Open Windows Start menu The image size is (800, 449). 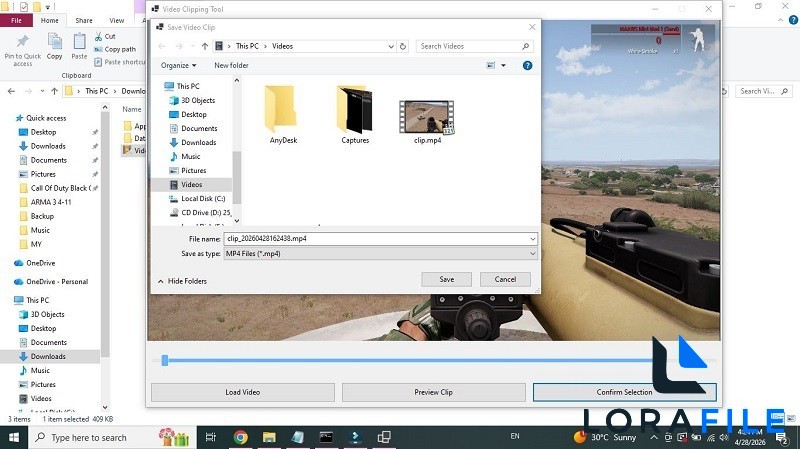[x=14, y=438]
